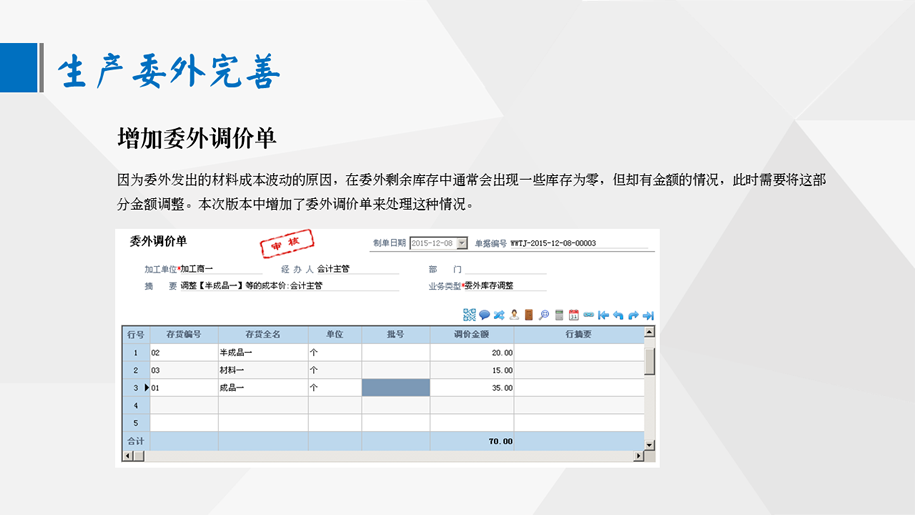Go to previous record curved arrow
This screenshot has width=915, height=515.
coord(618,315)
